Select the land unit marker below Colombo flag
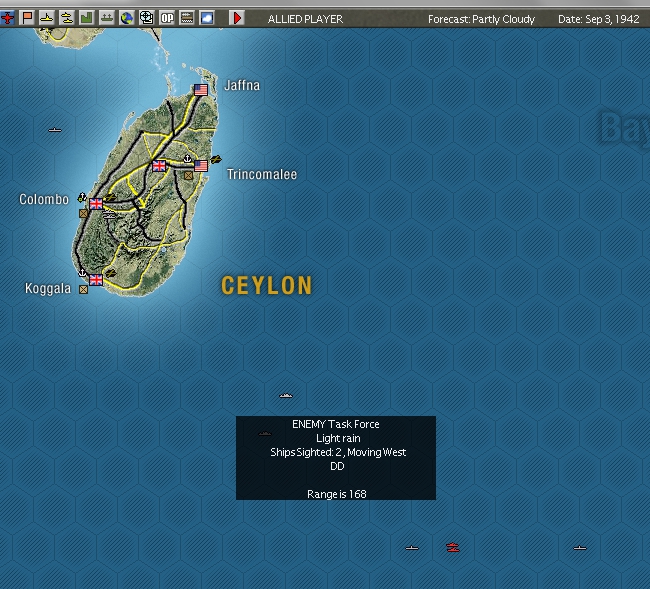 (83, 213)
